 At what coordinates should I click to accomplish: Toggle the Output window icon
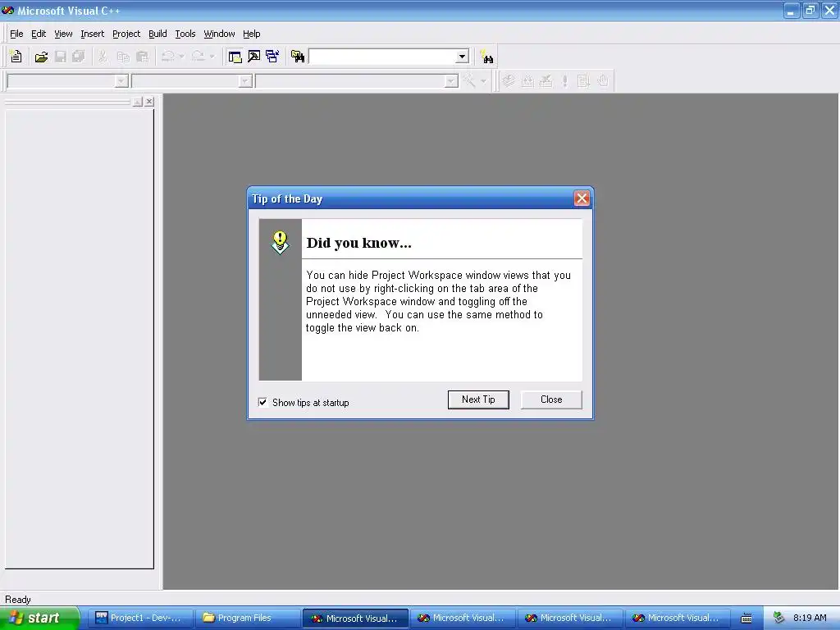(x=254, y=57)
